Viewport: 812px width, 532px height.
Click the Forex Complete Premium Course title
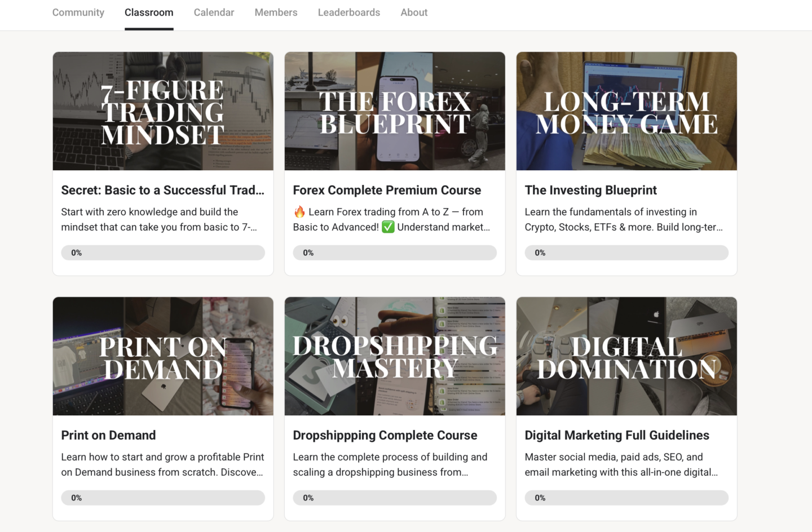(387, 190)
